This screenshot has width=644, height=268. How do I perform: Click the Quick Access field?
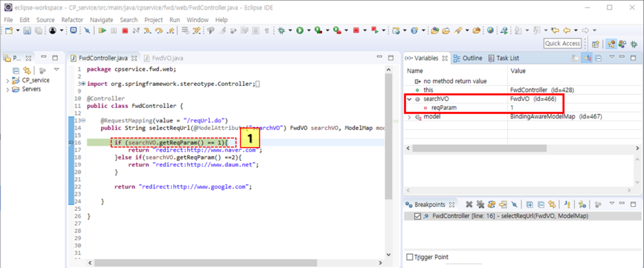(563, 43)
